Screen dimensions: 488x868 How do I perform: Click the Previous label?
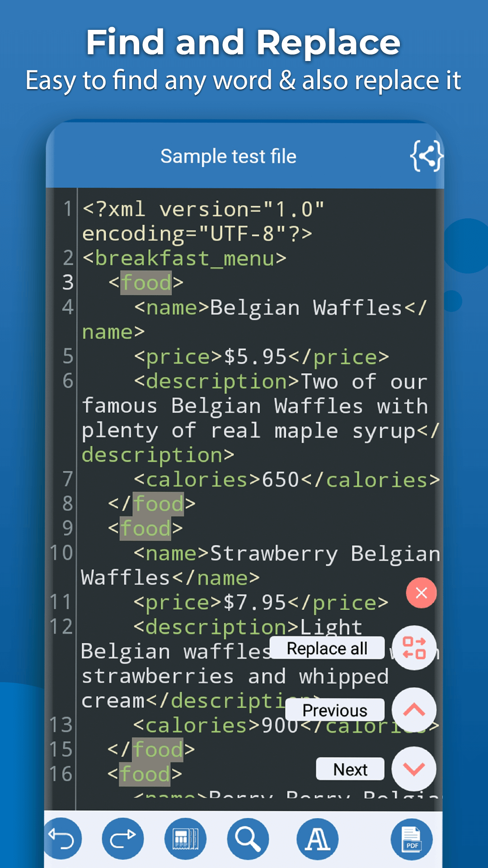click(335, 710)
